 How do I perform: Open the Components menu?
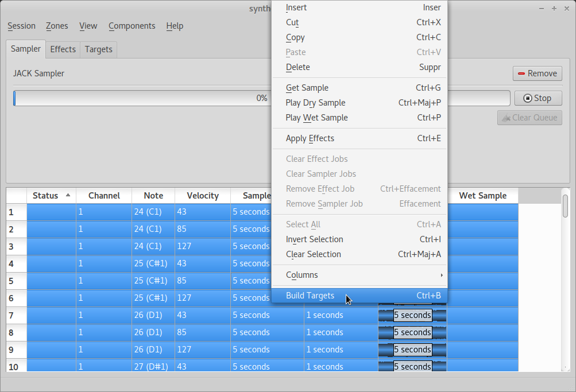click(x=132, y=26)
